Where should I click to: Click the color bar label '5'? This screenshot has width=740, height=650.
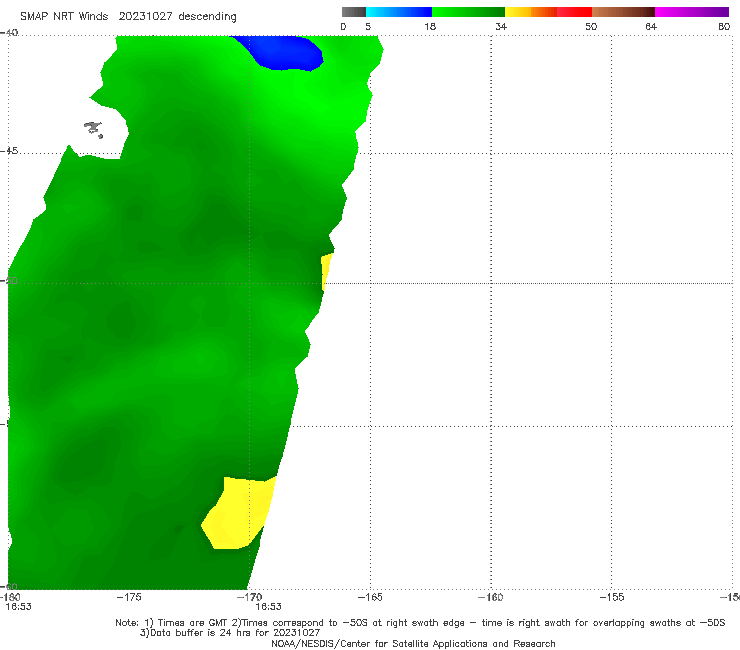pos(368,26)
